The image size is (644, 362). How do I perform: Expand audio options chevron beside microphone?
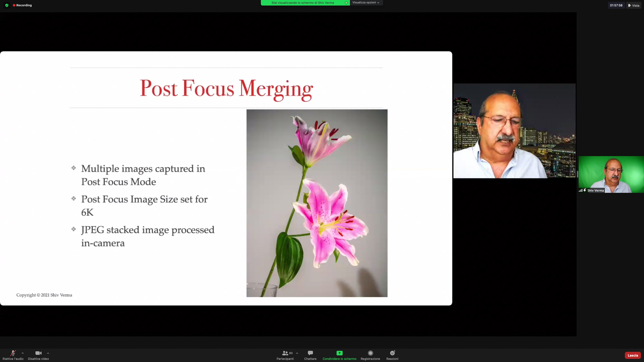(23, 353)
